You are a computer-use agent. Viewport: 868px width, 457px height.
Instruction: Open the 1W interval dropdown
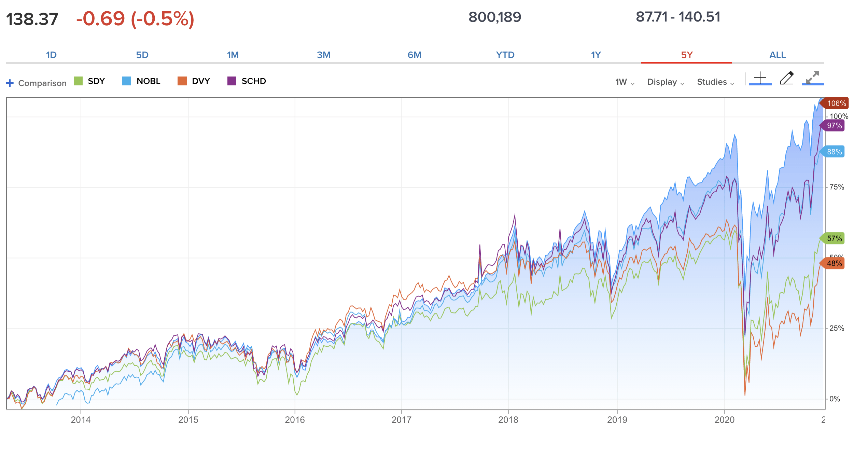625,82
